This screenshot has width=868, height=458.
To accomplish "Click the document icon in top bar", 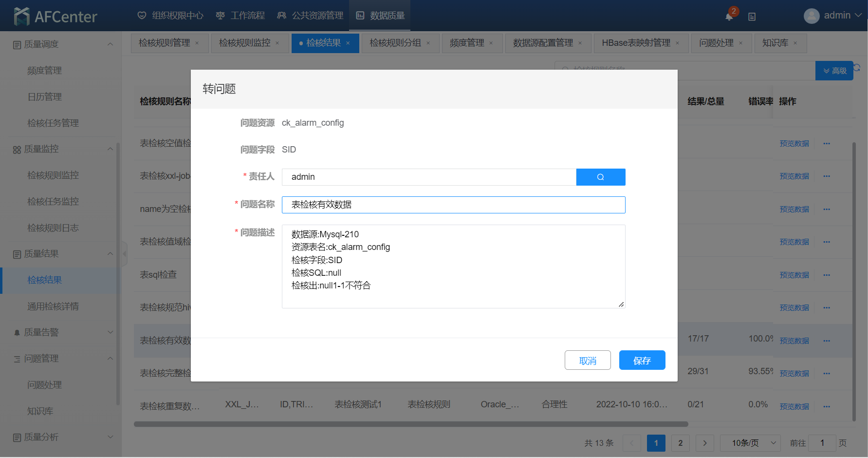I will click(x=752, y=17).
